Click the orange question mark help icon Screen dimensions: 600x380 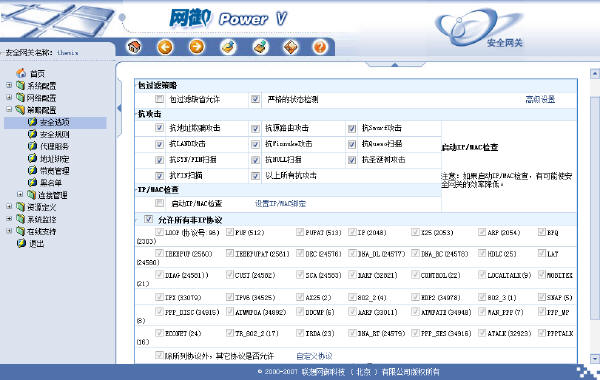point(320,47)
